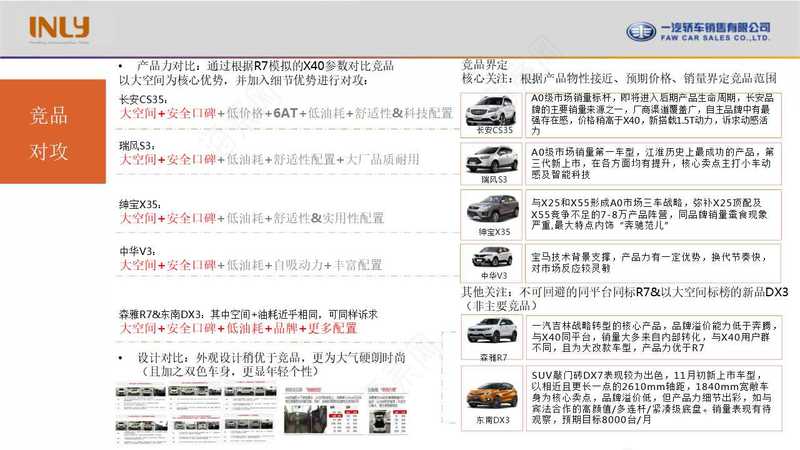Select the 中华V3 description about 宝马技术背景支撑
Image resolution: width=800 pixels, height=450 pixels.
coord(654,263)
